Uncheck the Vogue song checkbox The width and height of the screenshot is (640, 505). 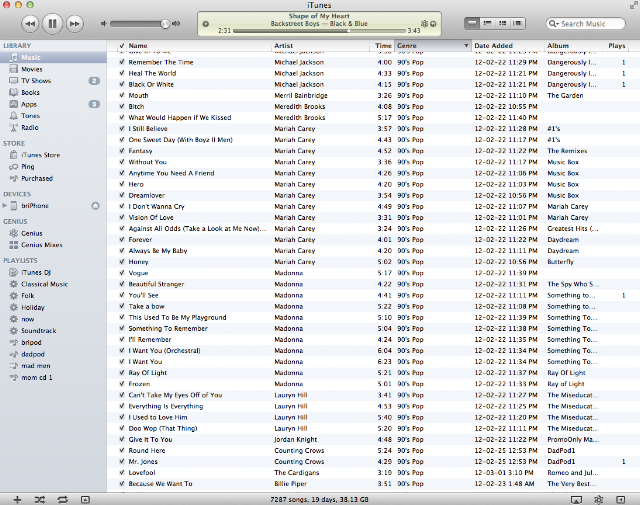click(122, 273)
